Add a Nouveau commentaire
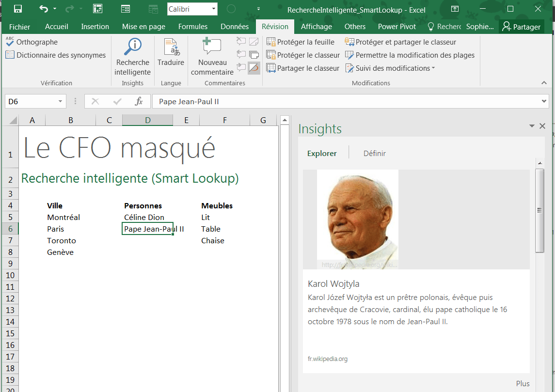555x392 pixels. pos(212,57)
